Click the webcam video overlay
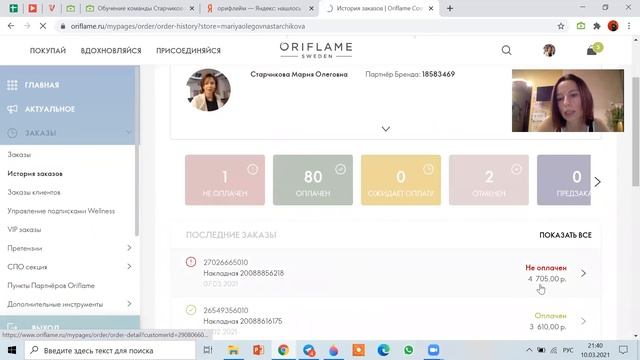The width and height of the screenshot is (640, 360). point(568,100)
